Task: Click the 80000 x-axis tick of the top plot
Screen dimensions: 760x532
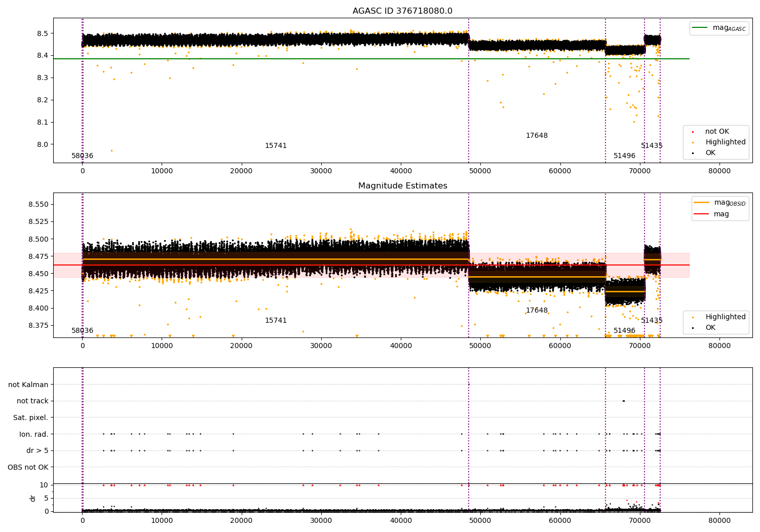Action: tap(719, 171)
